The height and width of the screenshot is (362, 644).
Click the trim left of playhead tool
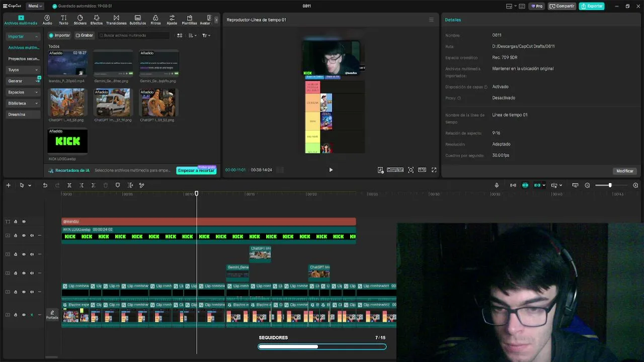click(82, 186)
